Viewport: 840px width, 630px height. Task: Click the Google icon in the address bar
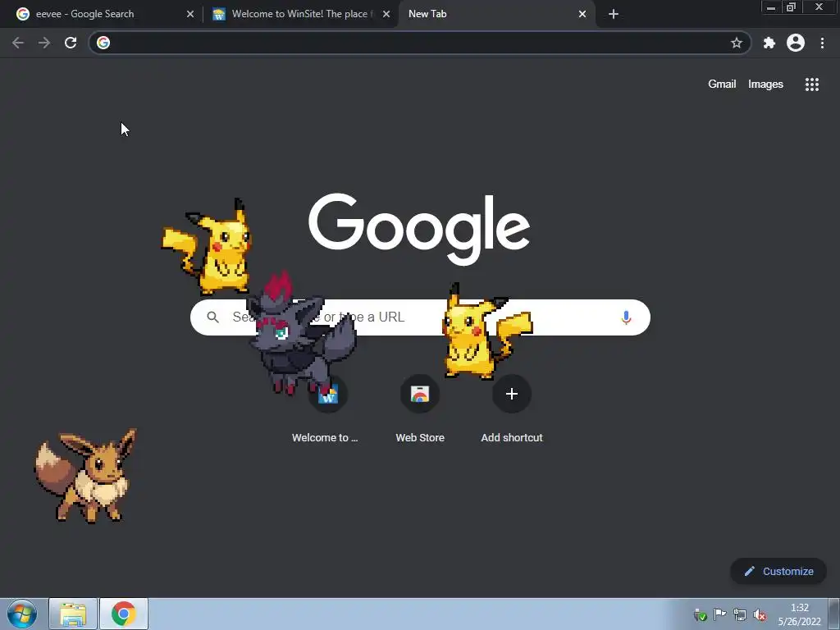click(x=103, y=43)
